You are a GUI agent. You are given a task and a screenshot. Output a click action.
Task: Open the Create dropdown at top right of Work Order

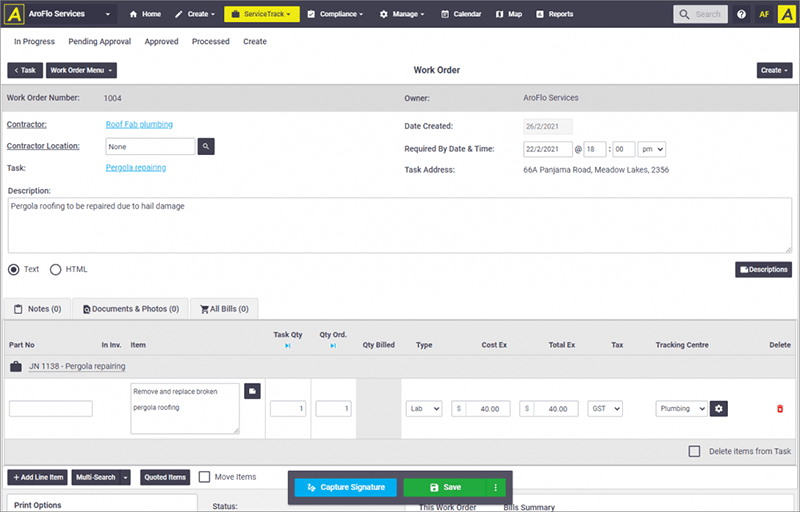[x=774, y=70]
